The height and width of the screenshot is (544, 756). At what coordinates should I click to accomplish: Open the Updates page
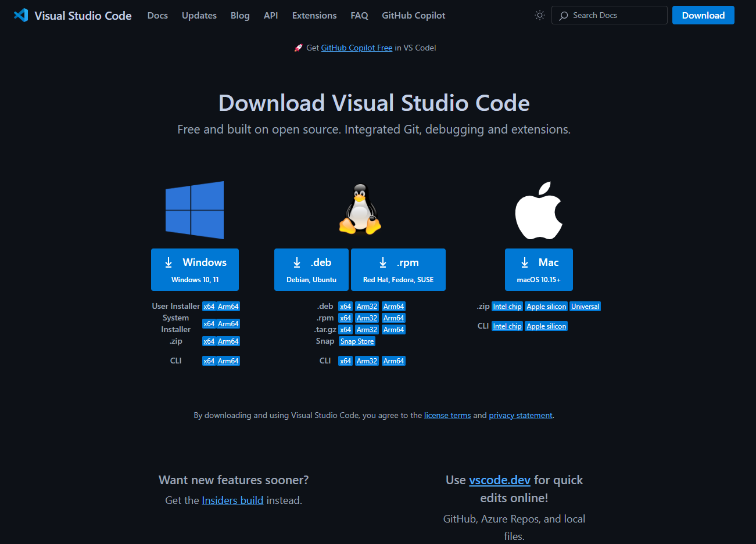[x=199, y=15]
